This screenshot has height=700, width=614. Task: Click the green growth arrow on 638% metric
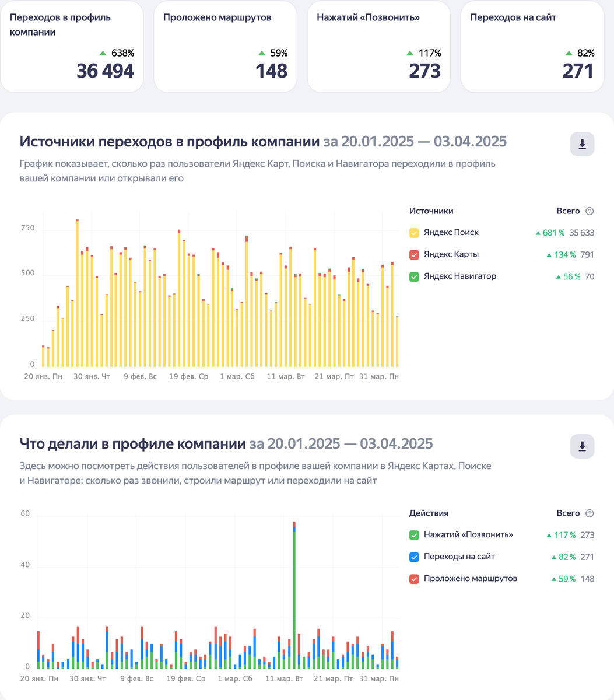coord(103,53)
